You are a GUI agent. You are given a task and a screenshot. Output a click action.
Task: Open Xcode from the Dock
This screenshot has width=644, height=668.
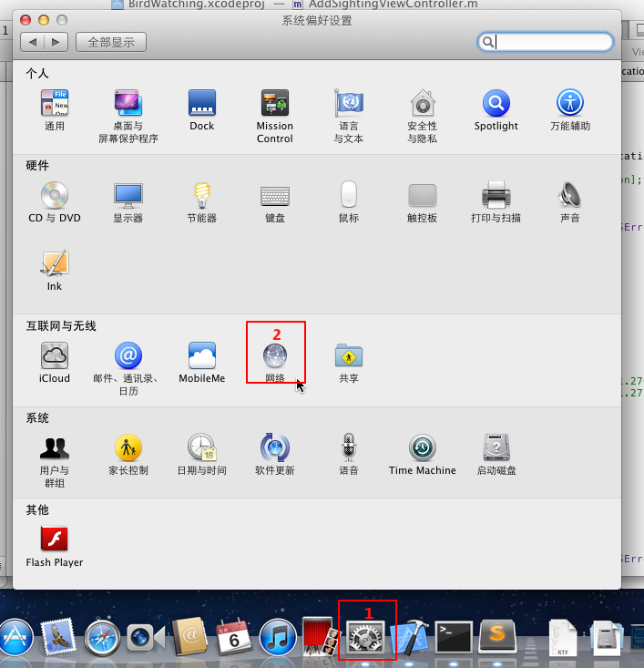click(410, 636)
